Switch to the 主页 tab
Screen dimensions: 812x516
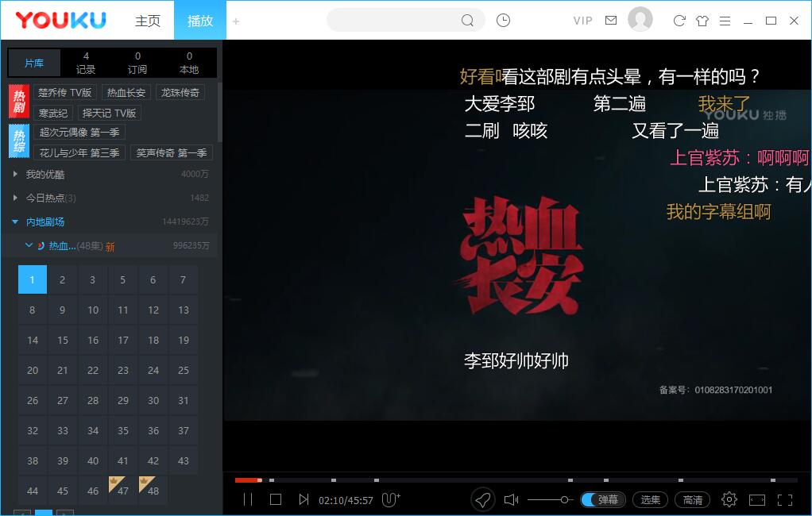[x=148, y=21]
